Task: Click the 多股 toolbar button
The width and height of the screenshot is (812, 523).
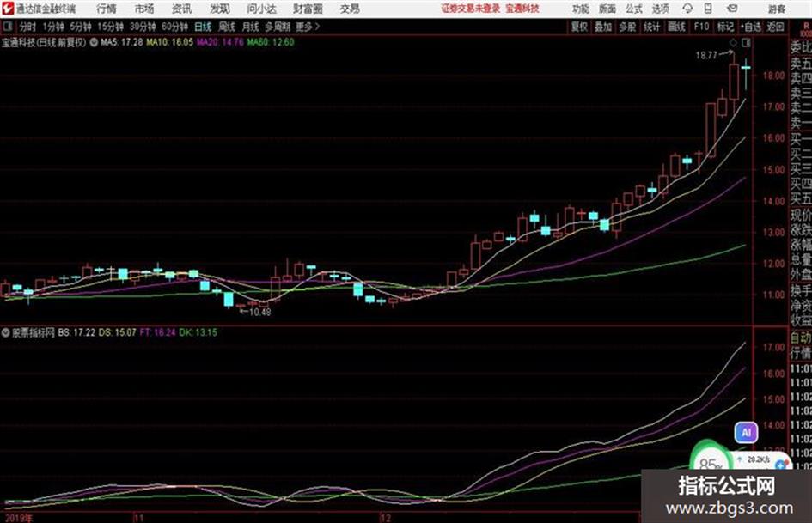Action: click(x=627, y=27)
